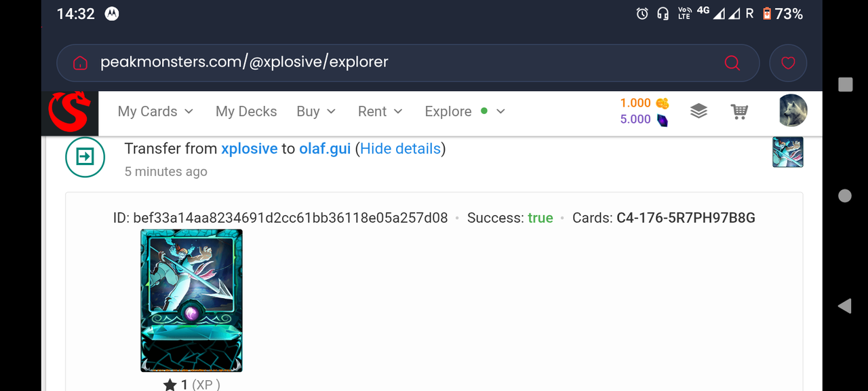
Task: Click the Success true status text
Action: [510, 218]
